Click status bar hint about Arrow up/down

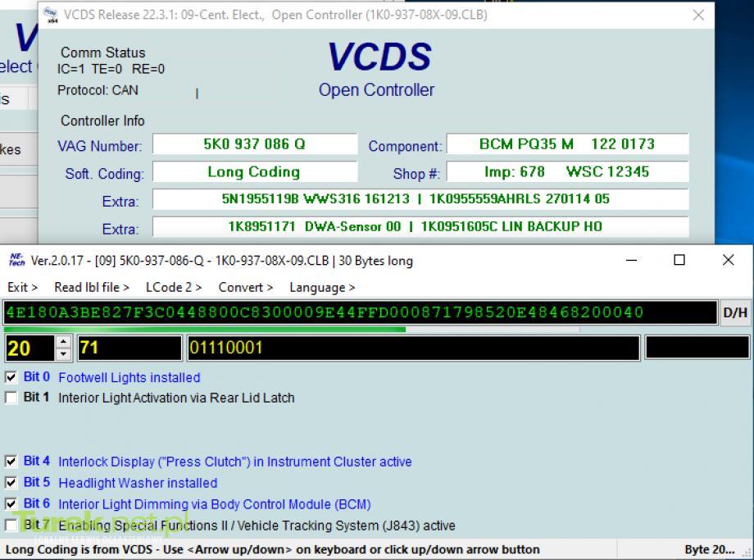coord(272,549)
